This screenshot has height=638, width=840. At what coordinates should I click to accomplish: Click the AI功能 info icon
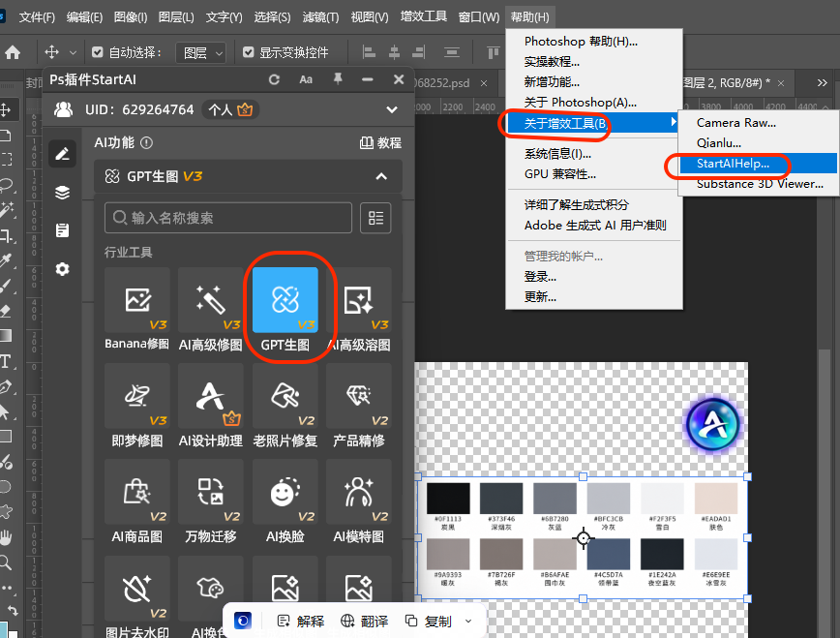click(146, 143)
